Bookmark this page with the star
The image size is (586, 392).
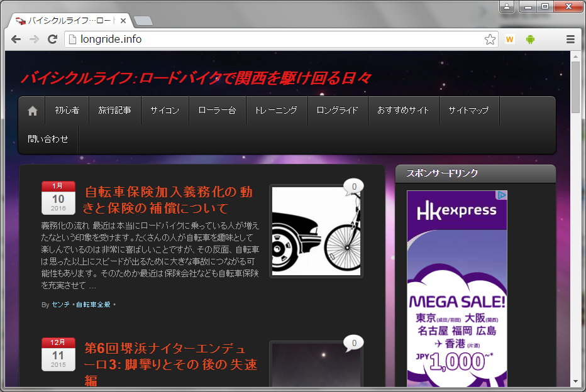pyautogui.click(x=490, y=39)
